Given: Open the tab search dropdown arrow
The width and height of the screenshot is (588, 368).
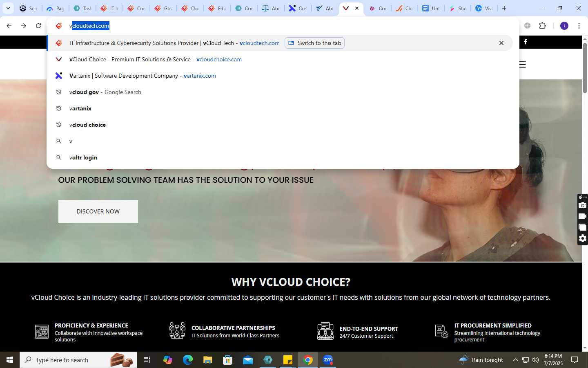Looking at the screenshot, I should pyautogui.click(x=8, y=8).
